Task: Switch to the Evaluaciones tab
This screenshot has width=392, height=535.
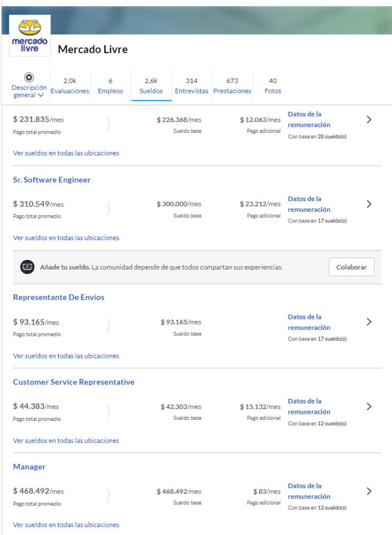Action: pyautogui.click(x=70, y=86)
